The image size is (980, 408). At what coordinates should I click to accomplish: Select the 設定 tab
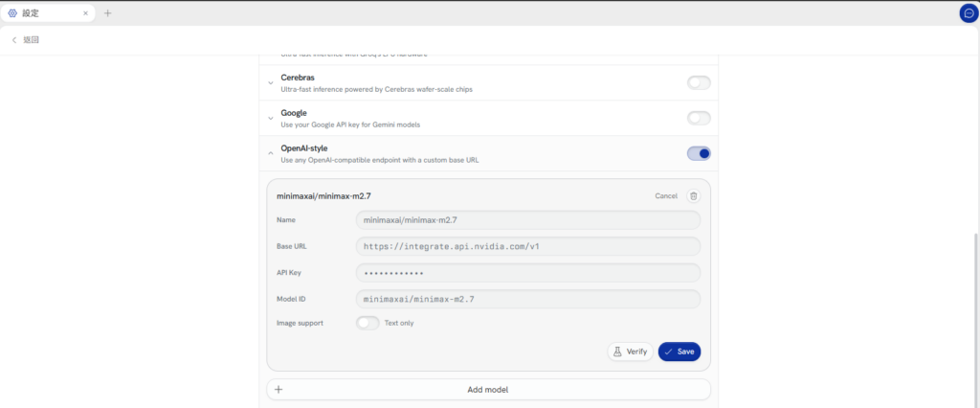48,13
